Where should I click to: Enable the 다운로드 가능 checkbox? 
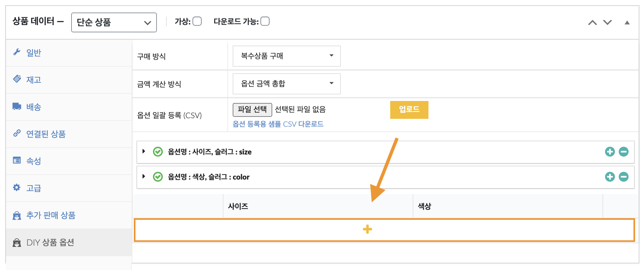point(265,21)
